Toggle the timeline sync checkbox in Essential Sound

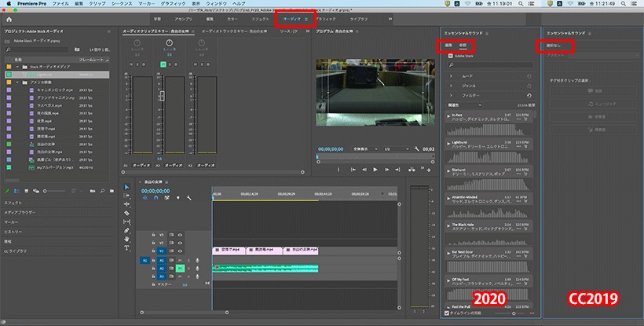(x=447, y=313)
